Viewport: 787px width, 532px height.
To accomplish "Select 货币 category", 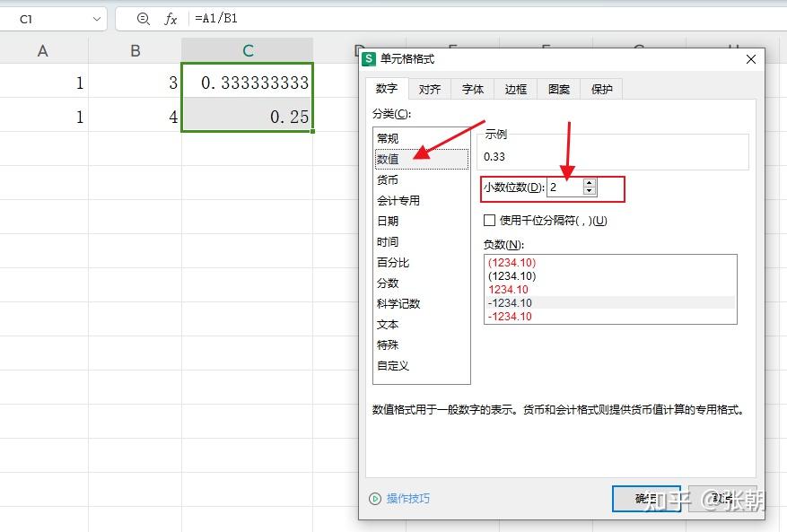I will pos(421,179).
